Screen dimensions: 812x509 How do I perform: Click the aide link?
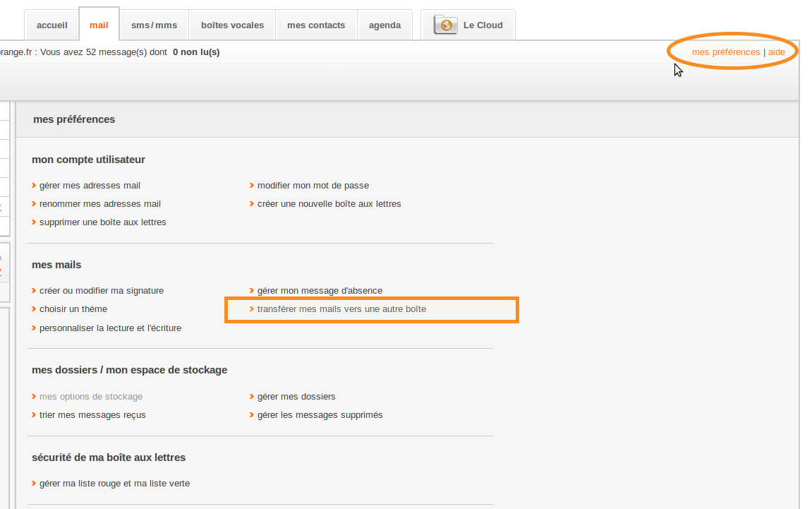pyautogui.click(x=776, y=52)
